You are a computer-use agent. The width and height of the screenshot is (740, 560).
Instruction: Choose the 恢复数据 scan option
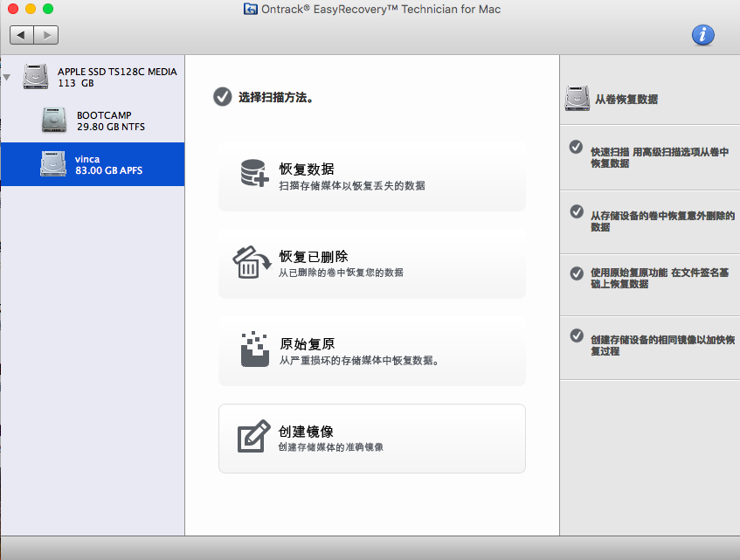point(371,171)
